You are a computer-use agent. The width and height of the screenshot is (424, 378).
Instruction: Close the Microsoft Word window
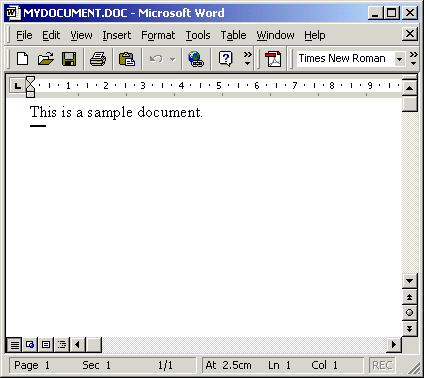pyautogui.click(x=410, y=13)
